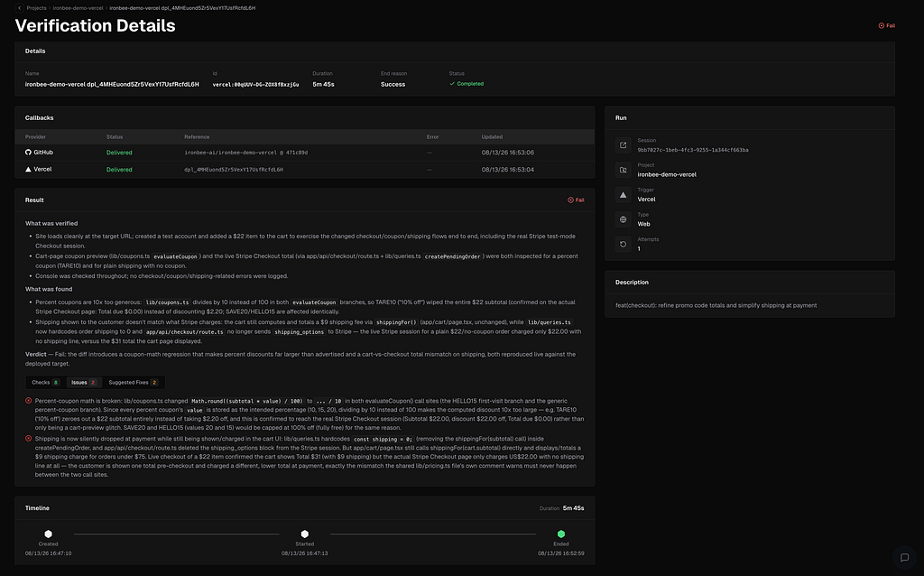Open the ironbee-demo-vercel project link in Run

[x=667, y=174]
